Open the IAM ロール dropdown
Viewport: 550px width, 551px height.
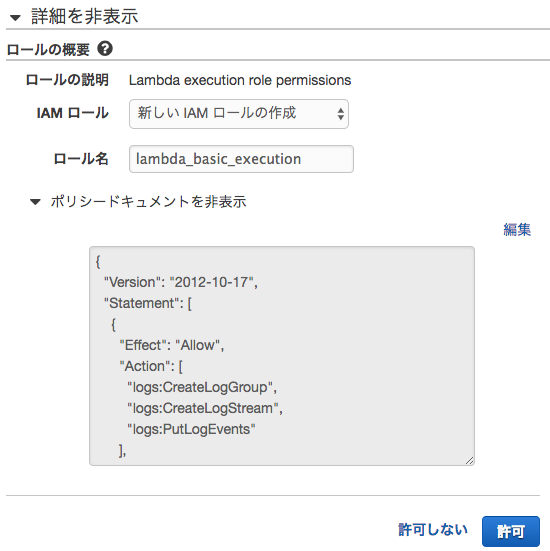coord(239,114)
